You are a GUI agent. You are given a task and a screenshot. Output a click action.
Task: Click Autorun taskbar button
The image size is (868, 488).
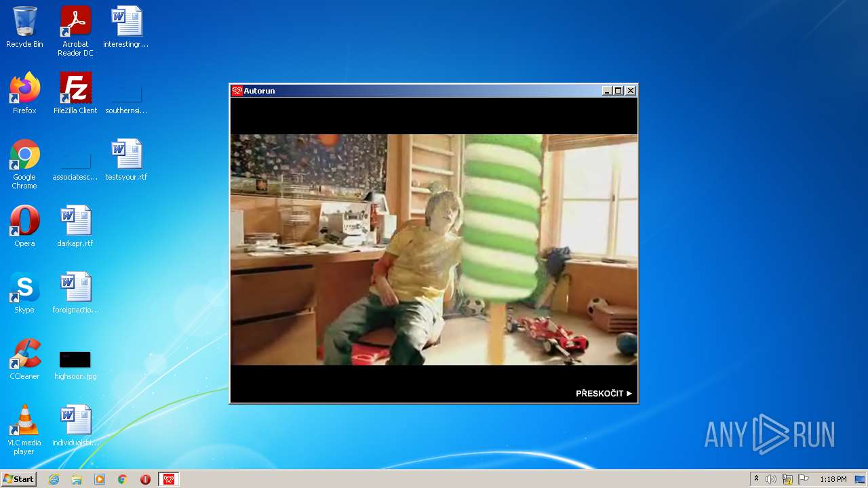[169, 479]
